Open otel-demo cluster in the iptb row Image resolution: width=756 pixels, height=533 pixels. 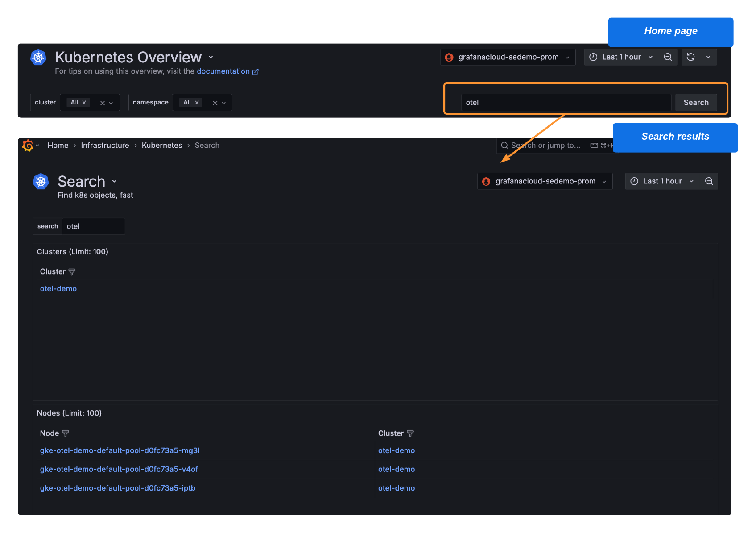(x=397, y=488)
